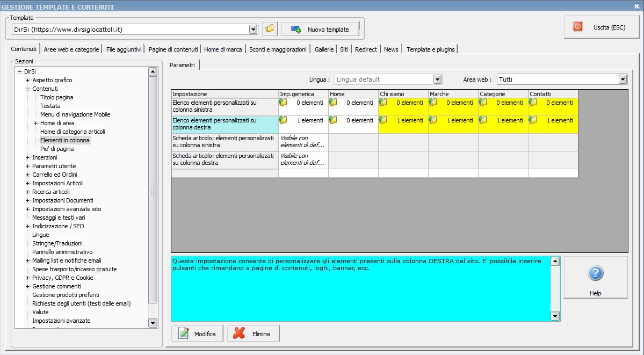Select Pie' di pagina in the tree
Screen dimensions: 644x355
click(57, 149)
